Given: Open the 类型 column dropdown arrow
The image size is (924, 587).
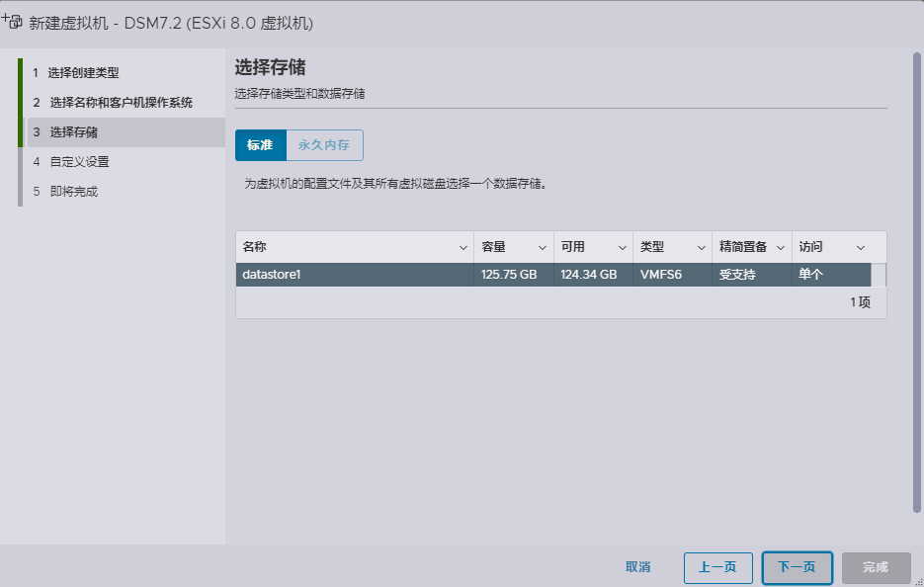Looking at the screenshot, I should 702,247.
